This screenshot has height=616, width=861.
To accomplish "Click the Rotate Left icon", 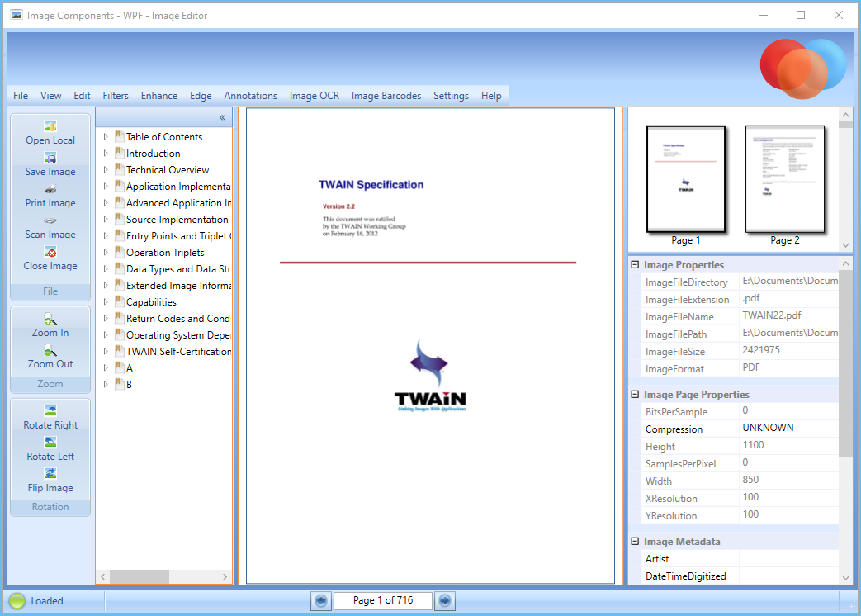I will 50,442.
